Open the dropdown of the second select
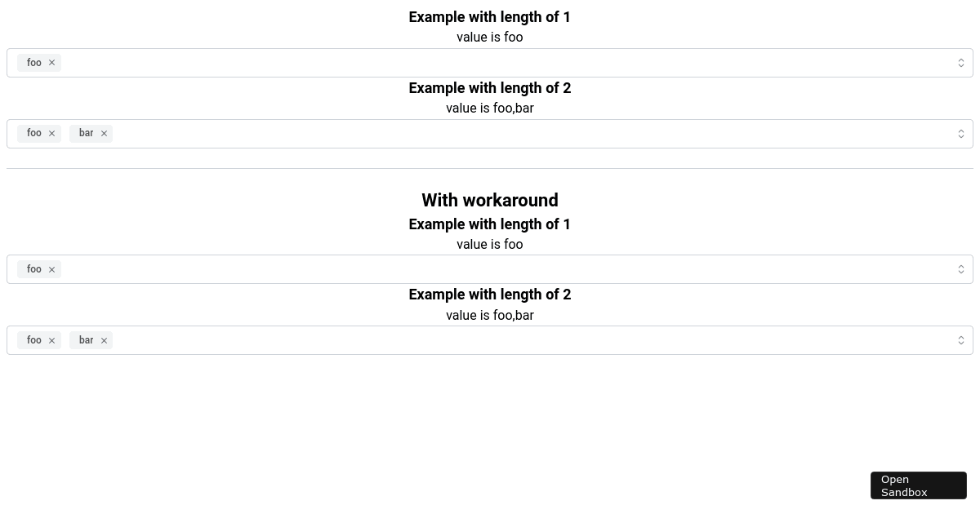 (x=961, y=133)
